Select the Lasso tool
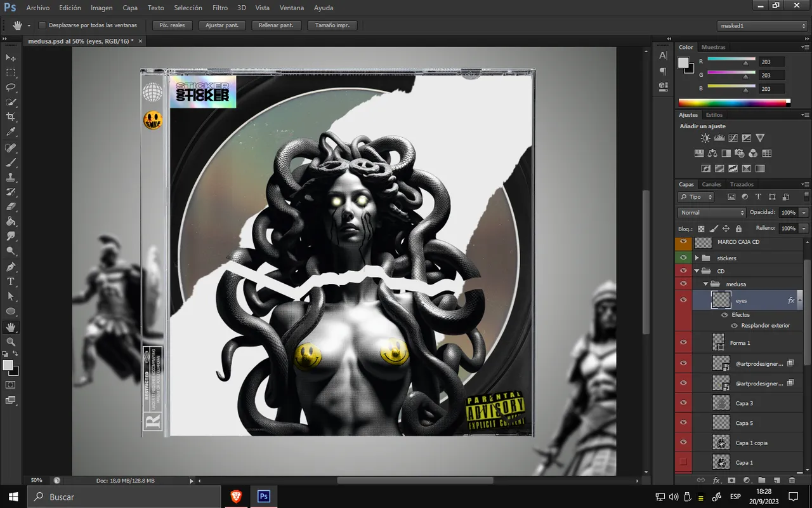Viewport: 812px width, 508px height. (x=11, y=87)
